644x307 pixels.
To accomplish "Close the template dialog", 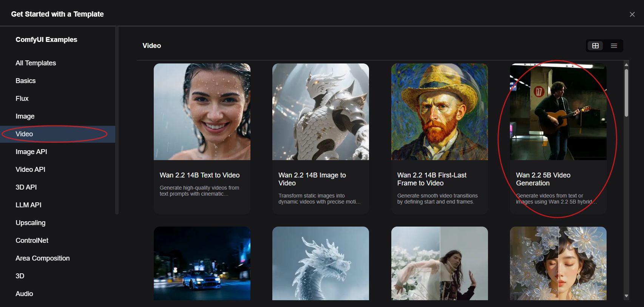I will click(x=632, y=14).
